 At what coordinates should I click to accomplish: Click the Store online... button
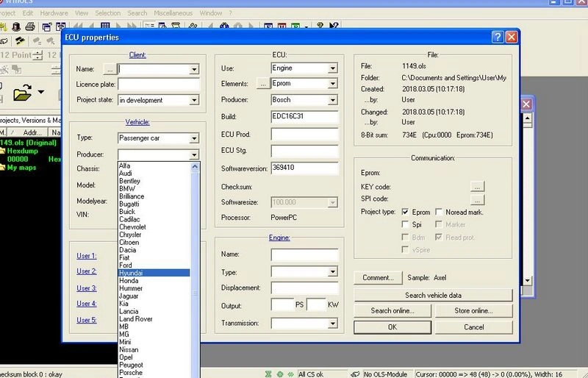coord(473,311)
